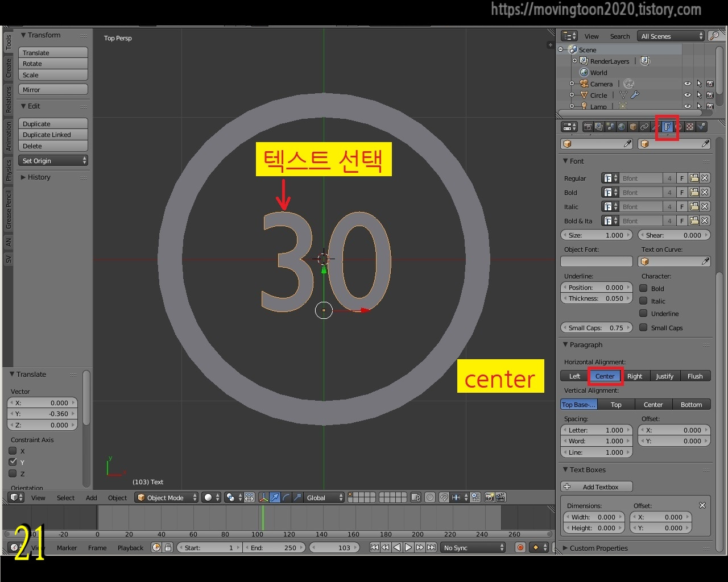The height and width of the screenshot is (582, 728).
Task: Check the Underline character option
Action: click(643, 313)
